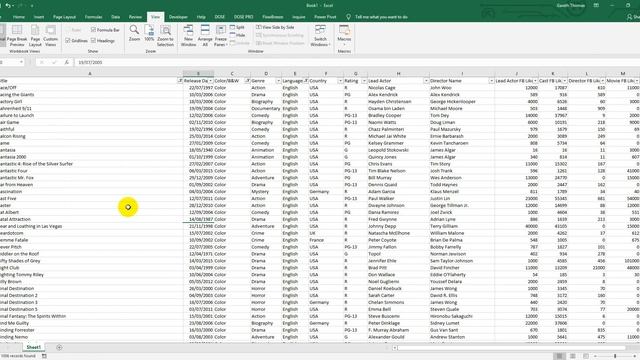The image size is (640, 360).
Task: Select the Sheet1 worksheet tab
Action: click(x=33, y=347)
